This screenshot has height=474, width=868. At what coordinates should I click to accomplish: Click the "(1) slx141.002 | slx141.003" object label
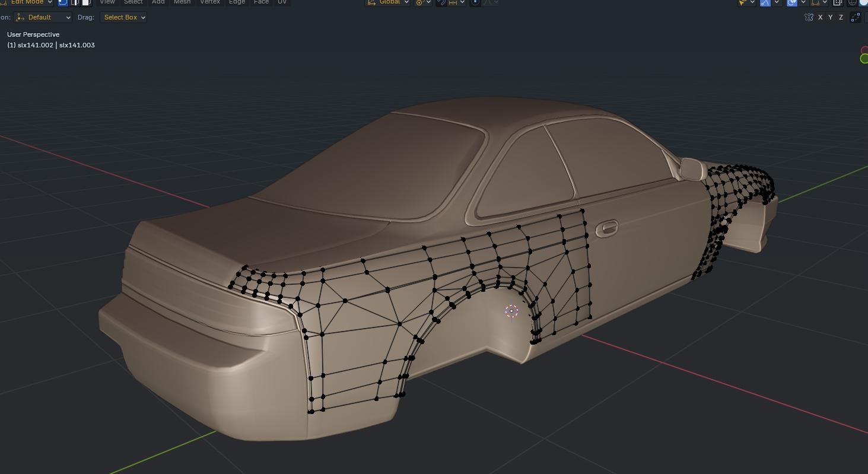pyautogui.click(x=51, y=45)
